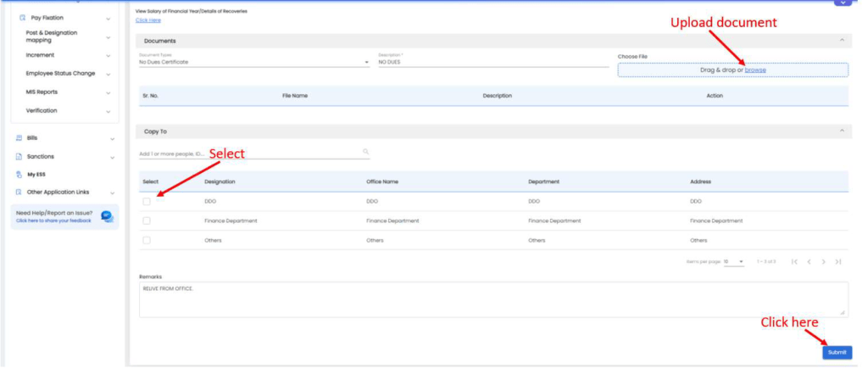Click the Address column header
Image resolution: width=868 pixels, height=380 pixels.
click(700, 182)
